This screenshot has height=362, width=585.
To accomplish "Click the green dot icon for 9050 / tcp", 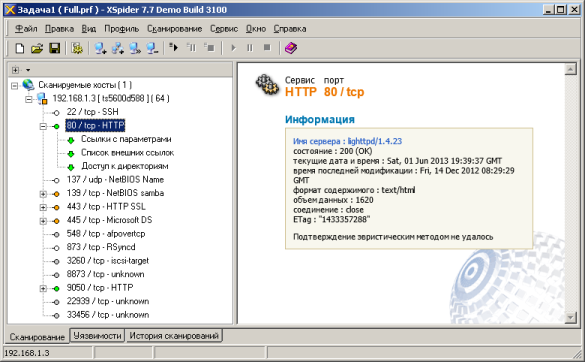I will click(x=56, y=288).
